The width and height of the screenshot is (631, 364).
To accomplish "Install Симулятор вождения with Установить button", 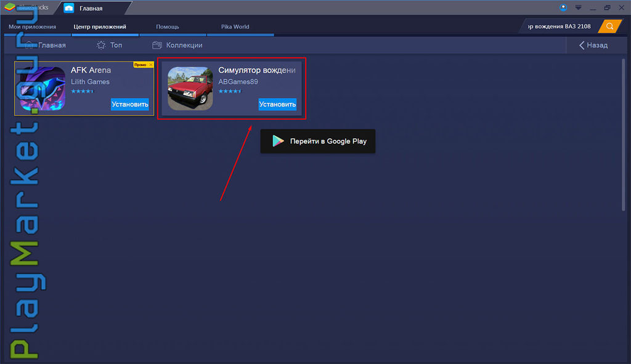I will (277, 104).
